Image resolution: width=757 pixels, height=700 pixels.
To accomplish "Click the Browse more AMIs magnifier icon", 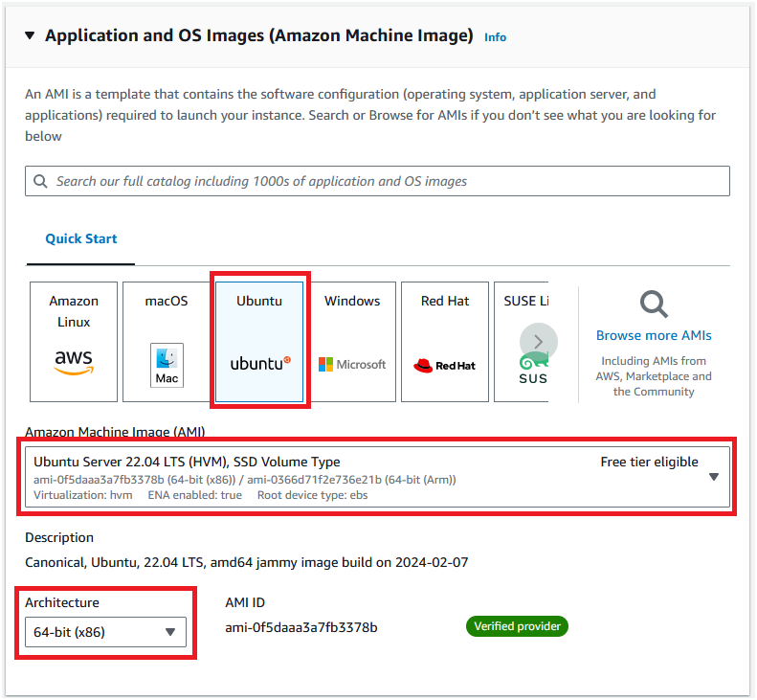I will coord(654,304).
